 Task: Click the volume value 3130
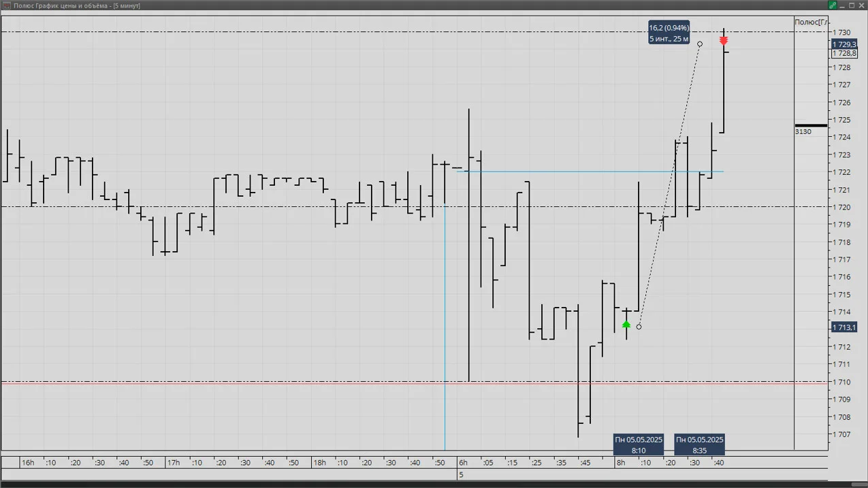(803, 131)
